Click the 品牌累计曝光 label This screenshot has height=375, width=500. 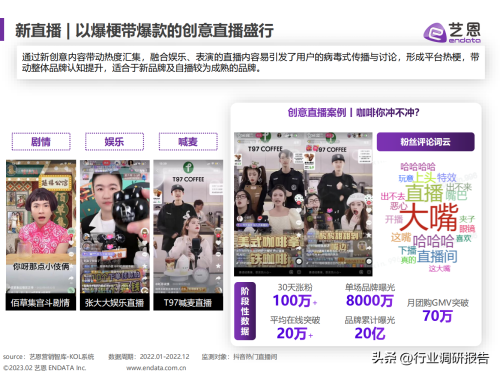370,320
